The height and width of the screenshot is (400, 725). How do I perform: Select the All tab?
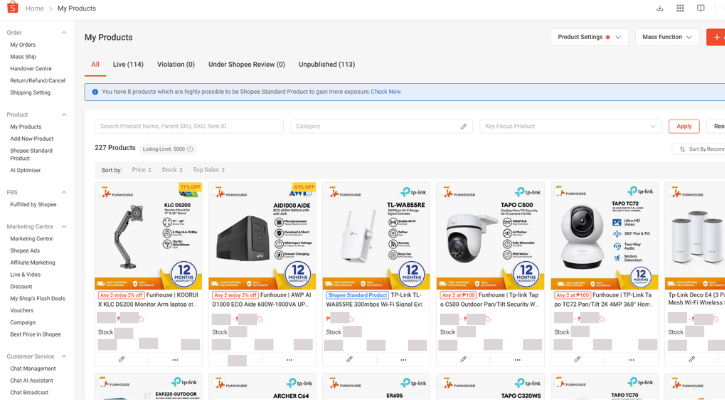(x=95, y=64)
